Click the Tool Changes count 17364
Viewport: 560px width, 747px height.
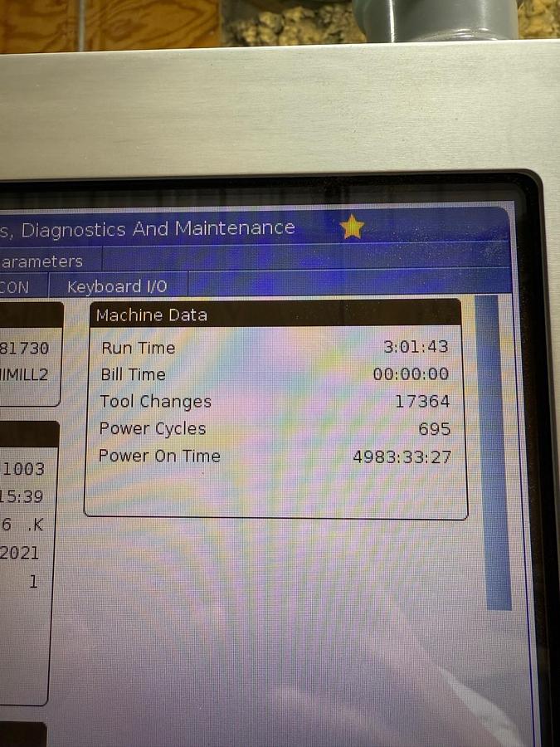422,402
